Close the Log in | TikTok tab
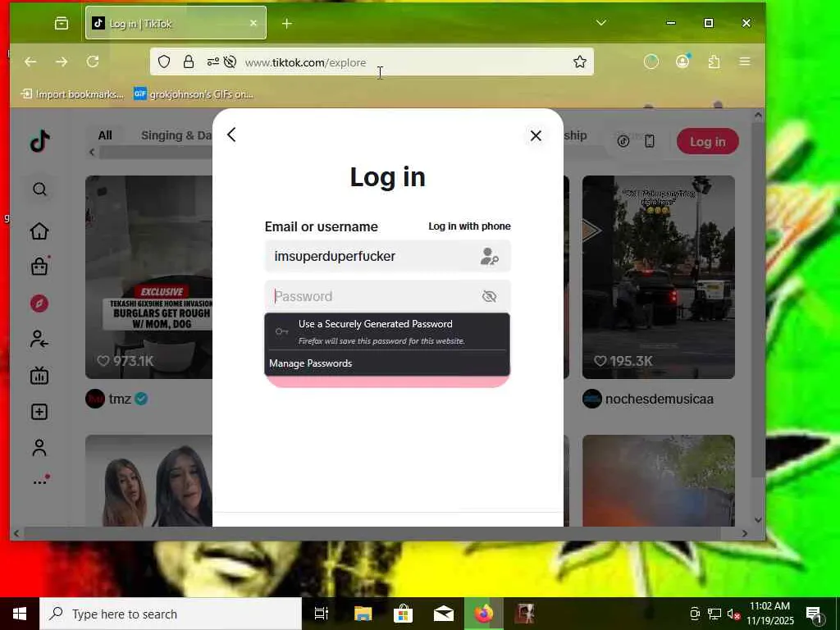 tap(253, 23)
